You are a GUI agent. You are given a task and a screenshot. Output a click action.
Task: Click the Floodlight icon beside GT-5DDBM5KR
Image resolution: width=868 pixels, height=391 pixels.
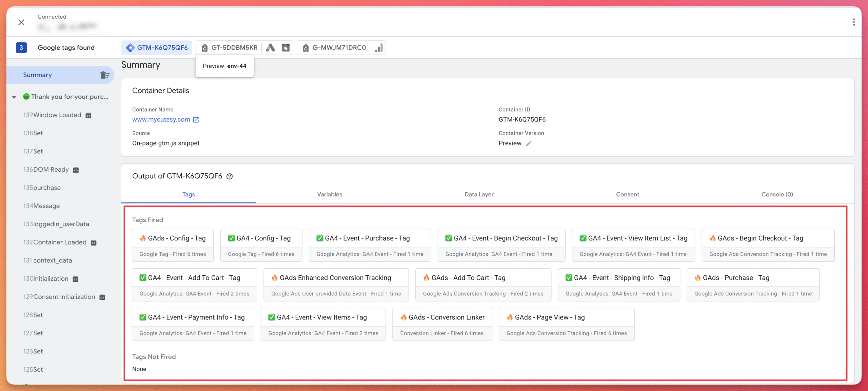click(x=285, y=48)
